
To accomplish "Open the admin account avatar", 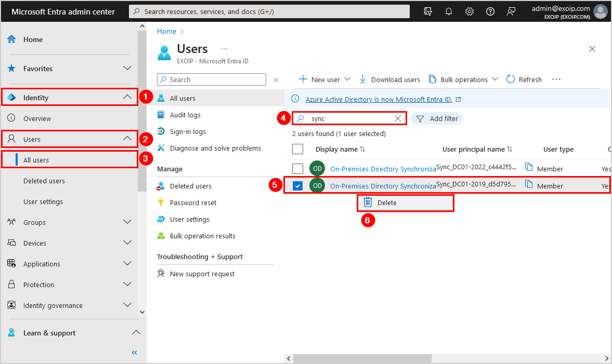I will [600, 12].
